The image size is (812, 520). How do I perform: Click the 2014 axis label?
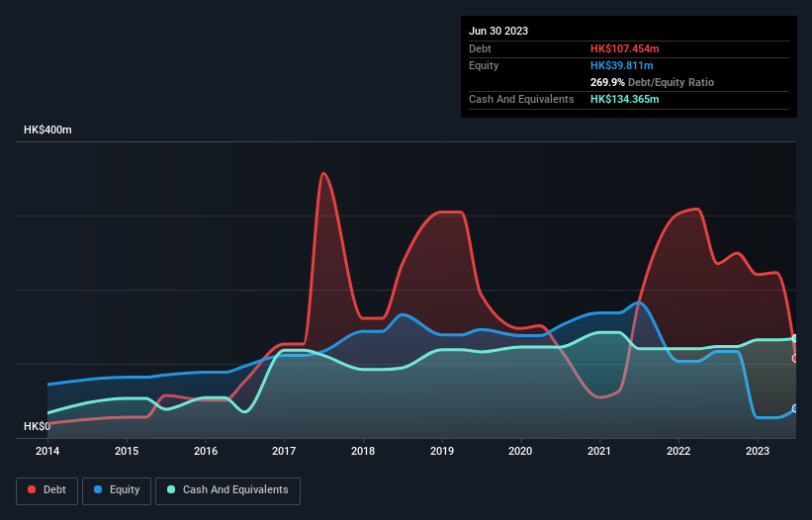[x=47, y=451]
